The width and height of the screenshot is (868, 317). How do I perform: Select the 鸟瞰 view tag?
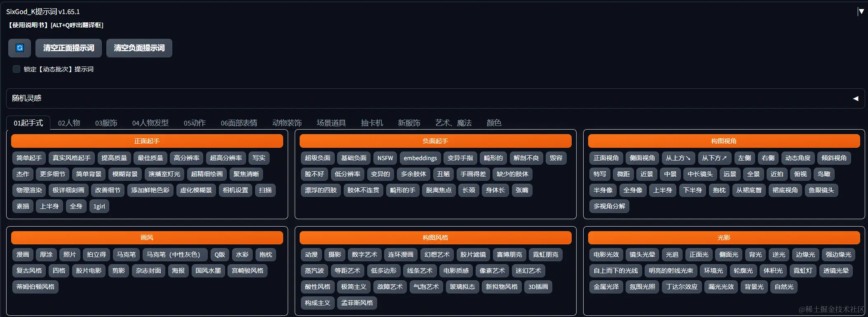point(824,174)
